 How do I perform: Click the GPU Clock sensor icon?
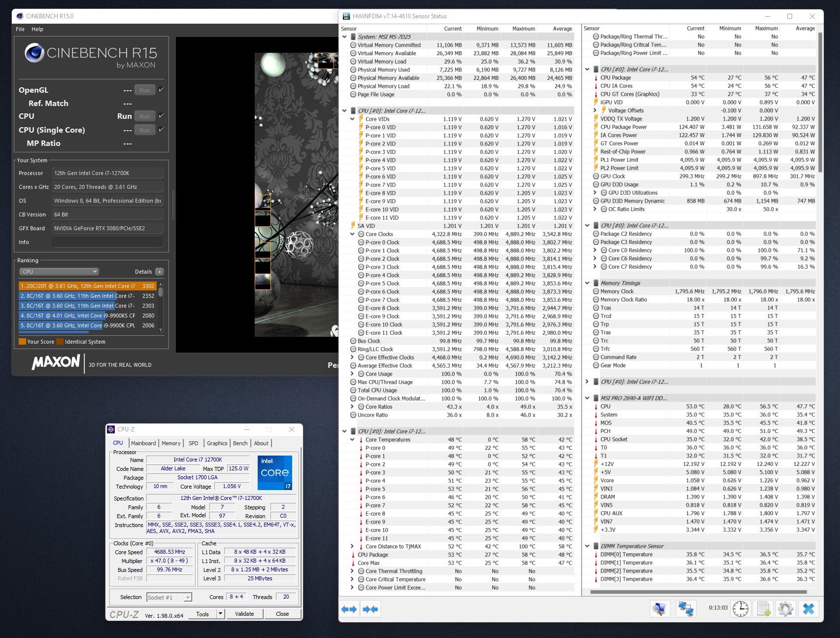pyautogui.click(x=596, y=176)
